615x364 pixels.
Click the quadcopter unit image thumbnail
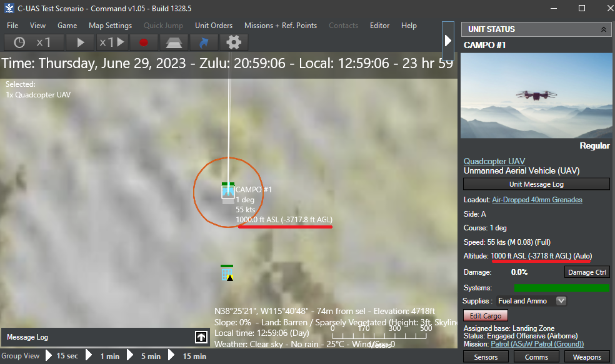click(536, 96)
